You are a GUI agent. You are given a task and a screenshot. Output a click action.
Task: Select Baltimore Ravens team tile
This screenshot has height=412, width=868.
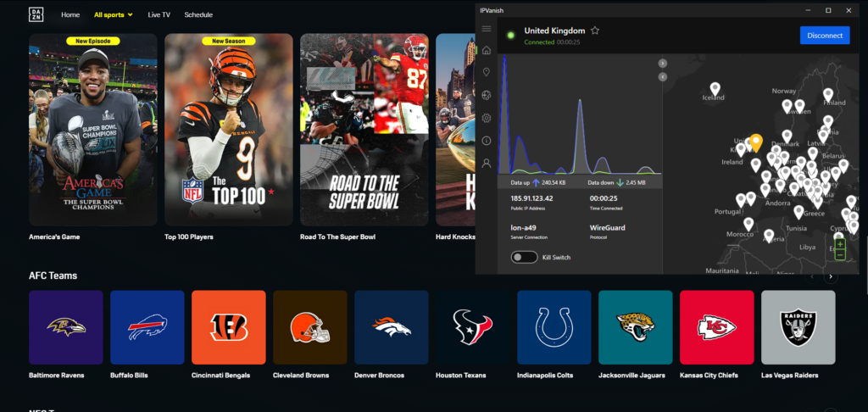[x=66, y=327]
